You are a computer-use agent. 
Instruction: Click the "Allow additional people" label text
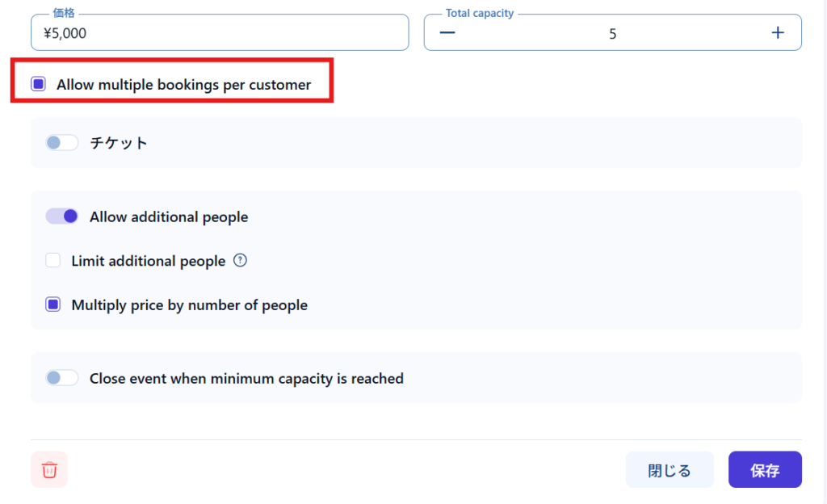(169, 217)
